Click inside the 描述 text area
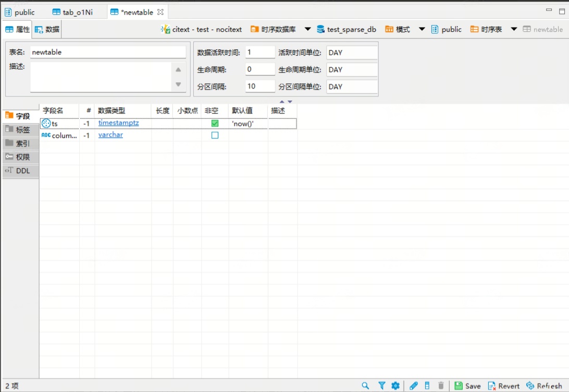 point(101,77)
